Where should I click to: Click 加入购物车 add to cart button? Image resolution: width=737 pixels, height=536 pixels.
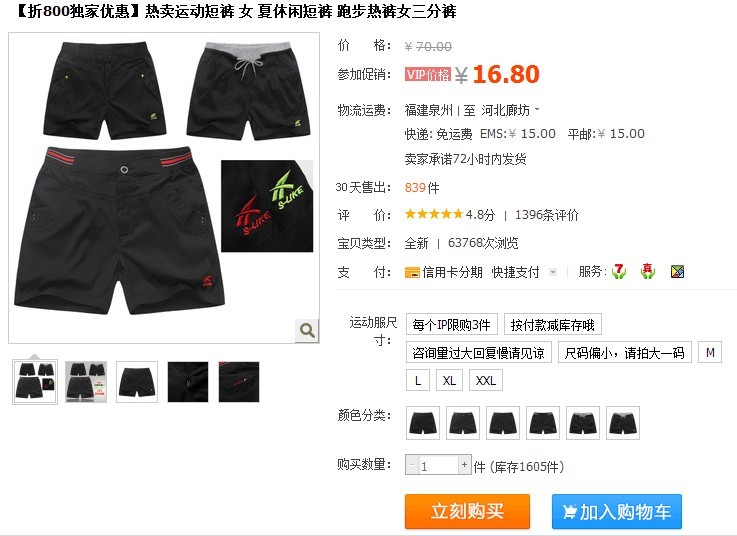tap(617, 511)
